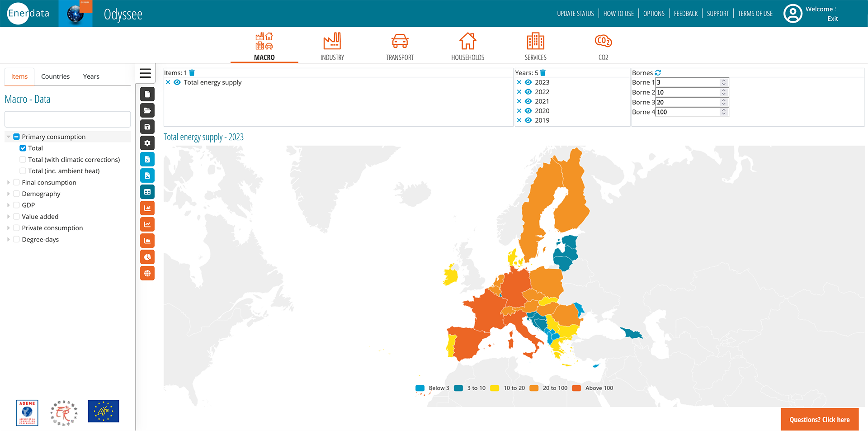Image resolution: width=868 pixels, height=431 pixels.
Task: Uncheck the Total checkbox under Primary consumption
Action: point(23,148)
